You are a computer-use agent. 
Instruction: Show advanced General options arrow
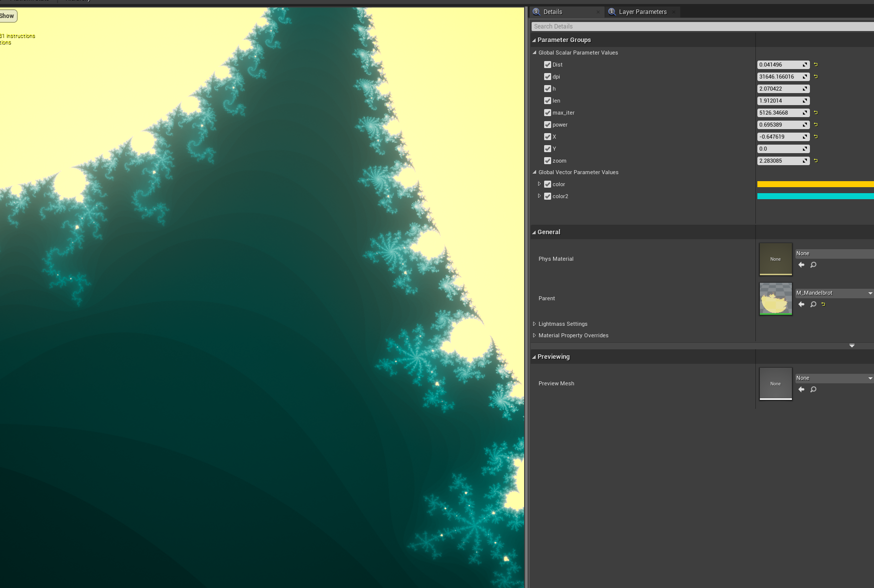pos(852,346)
